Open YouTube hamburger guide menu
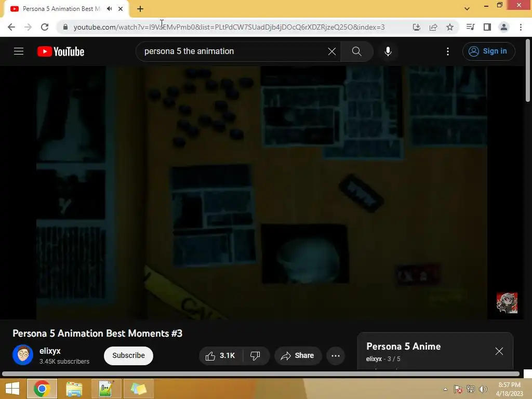Image resolution: width=532 pixels, height=399 pixels. pos(19,51)
